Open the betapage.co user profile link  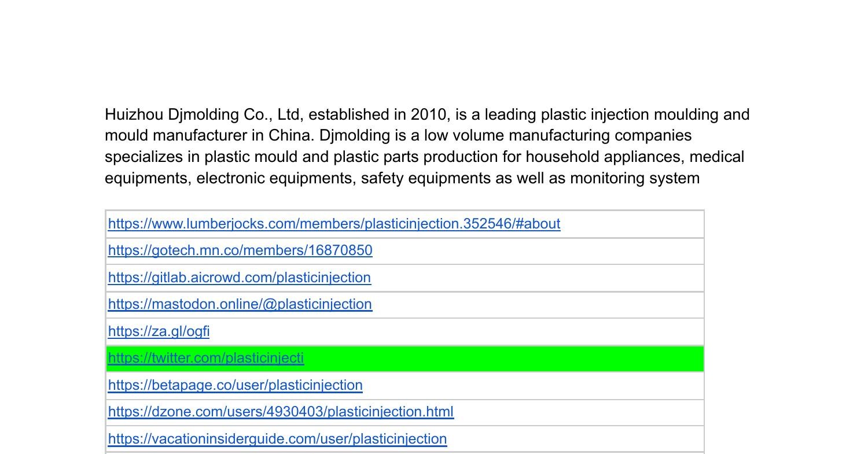click(235, 385)
